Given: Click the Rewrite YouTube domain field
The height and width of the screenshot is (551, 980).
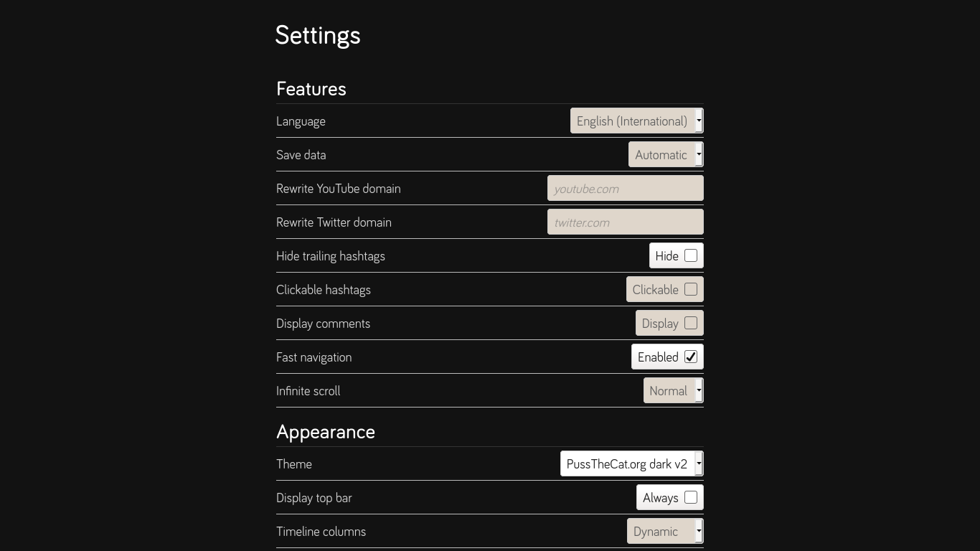Looking at the screenshot, I should (x=625, y=188).
